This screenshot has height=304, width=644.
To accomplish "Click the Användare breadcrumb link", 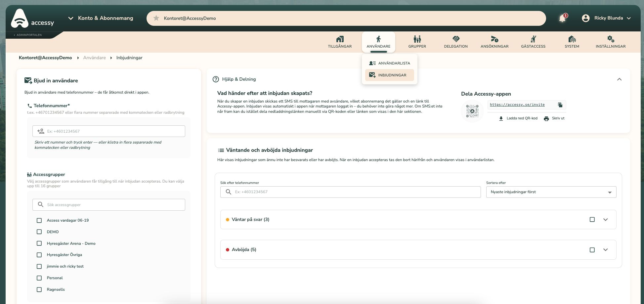I will (95, 58).
